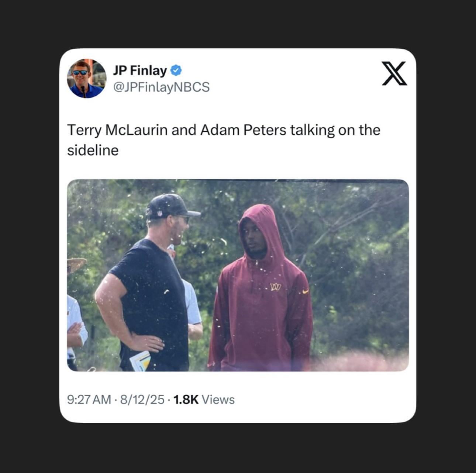Click the word Views beside the count

pos(218,400)
